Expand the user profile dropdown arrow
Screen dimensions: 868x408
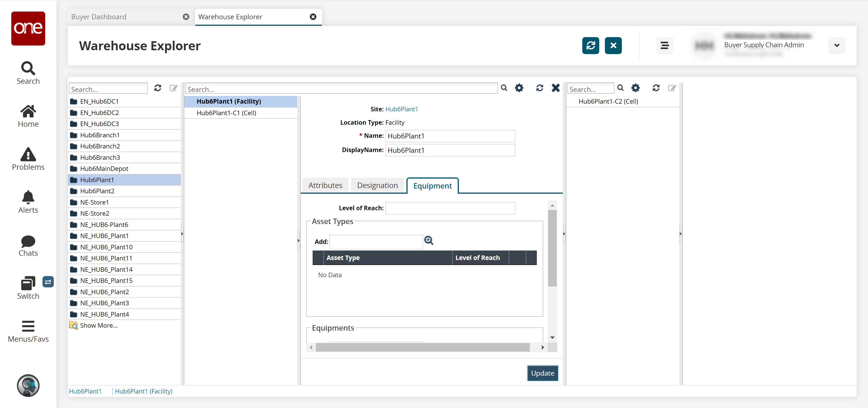click(x=837, y=45)
